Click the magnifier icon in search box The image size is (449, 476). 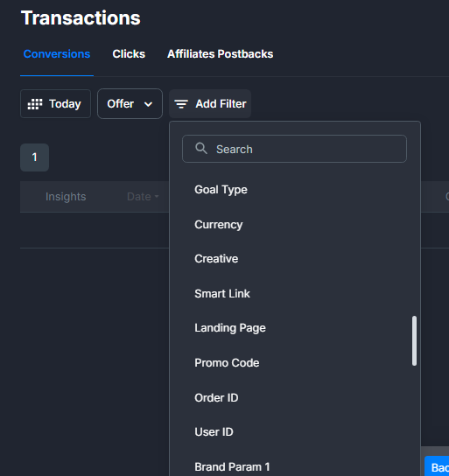201,149
